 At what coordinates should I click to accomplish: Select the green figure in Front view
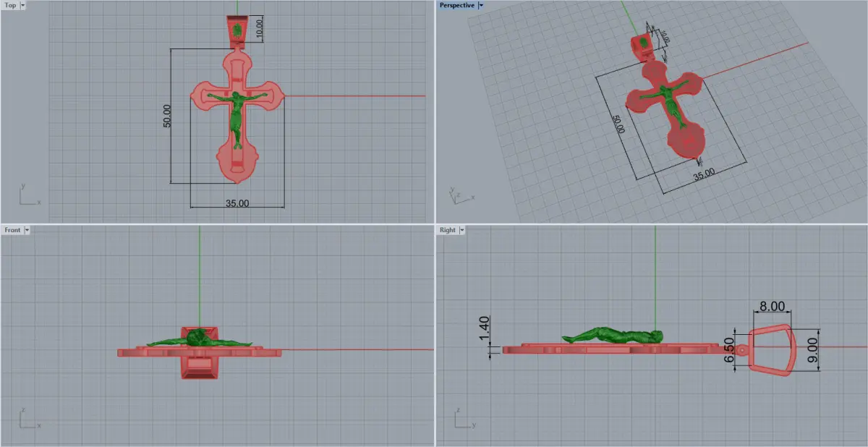coord(199,338)
